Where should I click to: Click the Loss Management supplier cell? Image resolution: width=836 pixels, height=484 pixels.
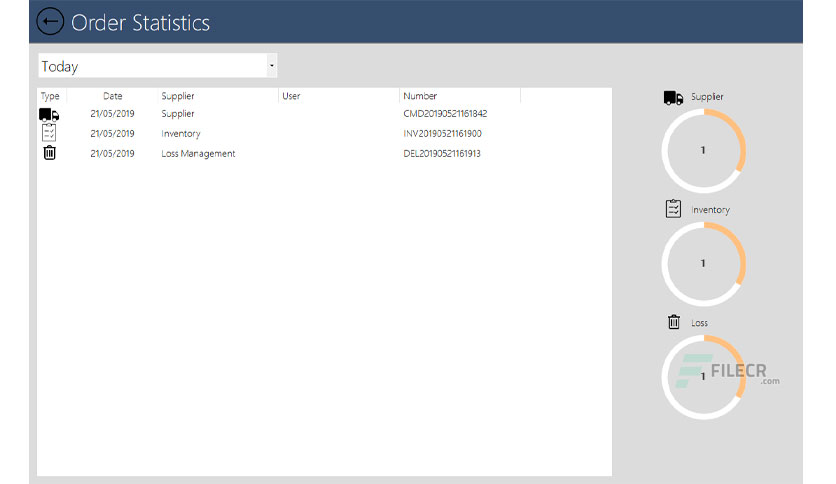point(198,154)
